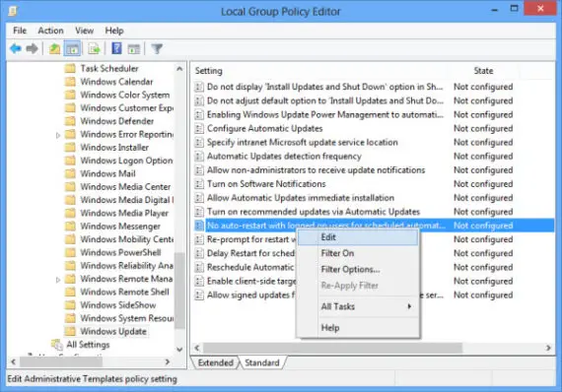Open the Action menu
This screenshot has height=392, width=562.
click(x=50, y=31)
